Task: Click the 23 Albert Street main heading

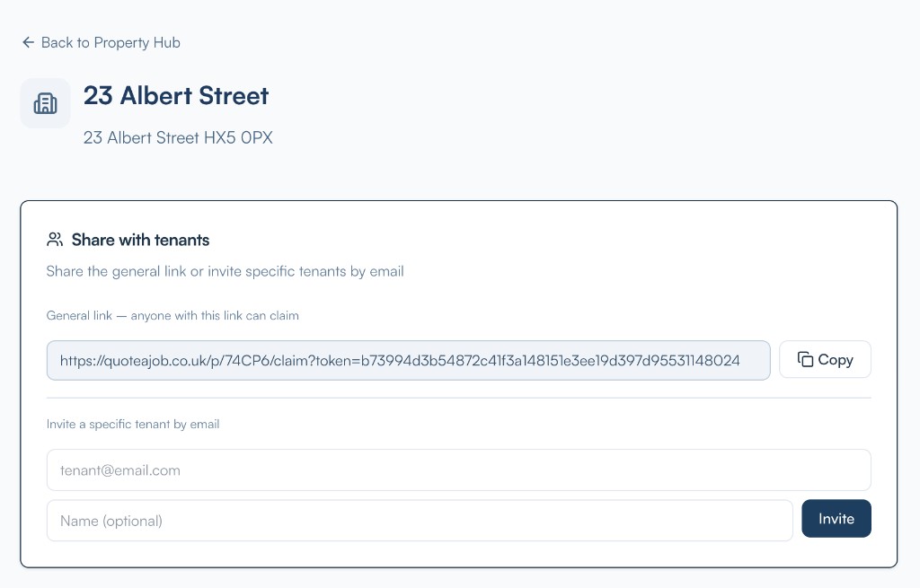Action: tap(176, 96)
